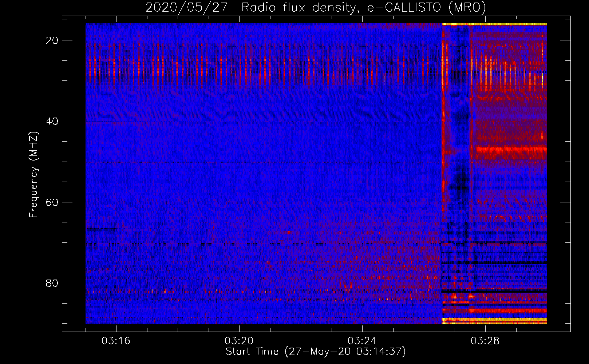Click the 60 MHz frequency tick label
Image resolution: width=589 pixels, height=364 pixels.
(52, 202)
